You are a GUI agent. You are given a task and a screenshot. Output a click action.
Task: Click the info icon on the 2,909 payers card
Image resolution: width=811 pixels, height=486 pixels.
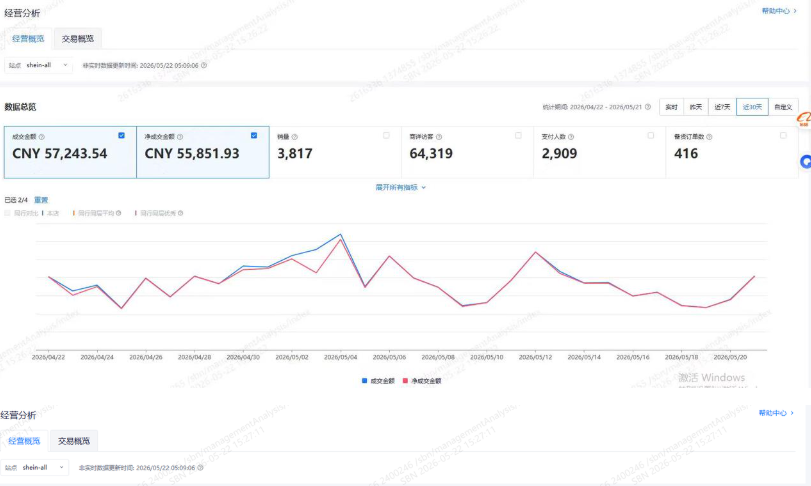point(571,137)
